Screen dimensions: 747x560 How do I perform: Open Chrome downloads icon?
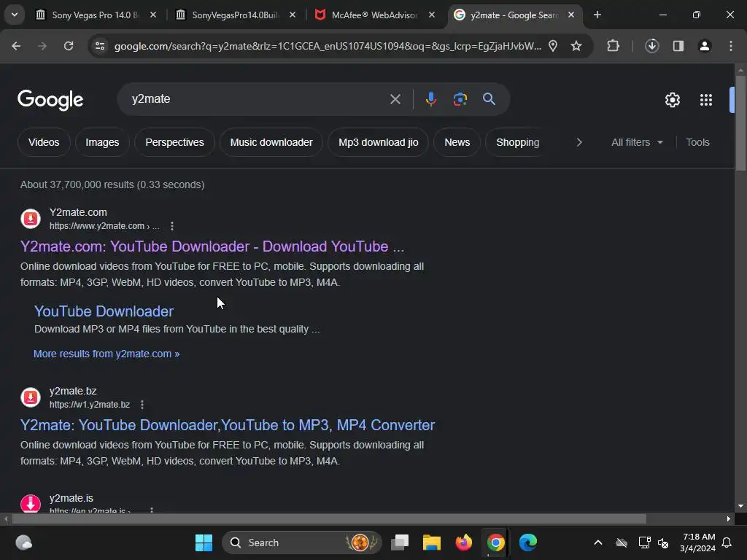coord(651,46)
